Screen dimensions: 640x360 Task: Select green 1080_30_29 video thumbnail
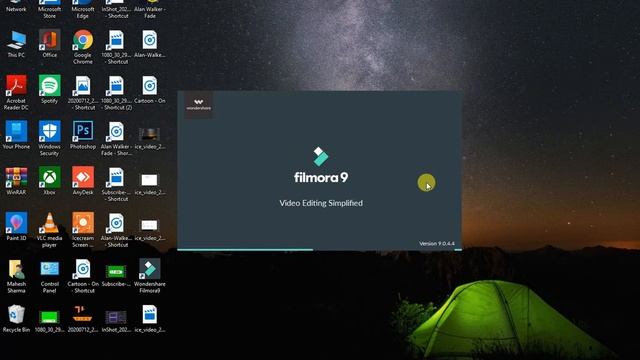pos(49,321)
